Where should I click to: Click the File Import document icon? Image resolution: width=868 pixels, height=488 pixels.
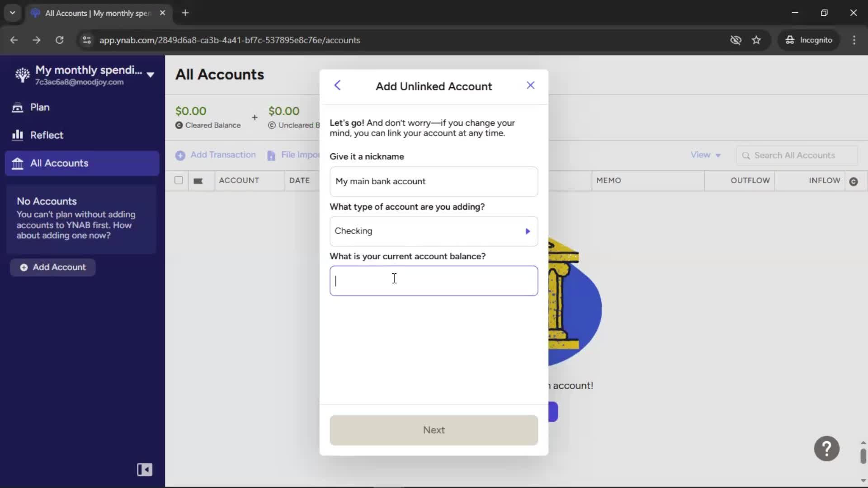(271, 155)
